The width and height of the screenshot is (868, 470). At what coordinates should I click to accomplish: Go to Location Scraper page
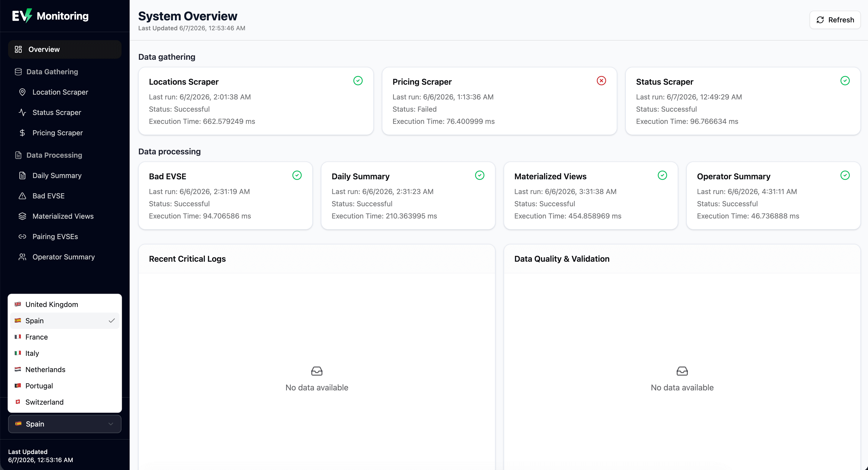tap(65, 92)
